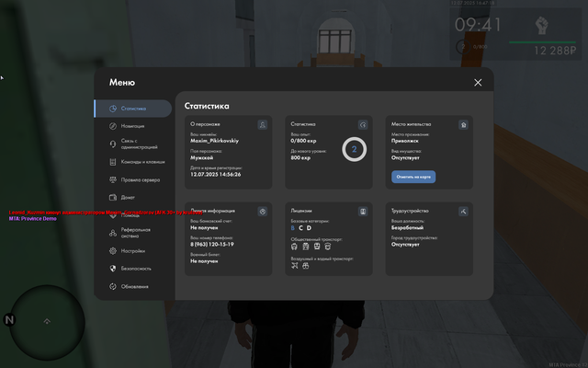Click the player arrow on the radar
Image resolution: width=588 pixels, height=368 pixels.
click(47, 321)
